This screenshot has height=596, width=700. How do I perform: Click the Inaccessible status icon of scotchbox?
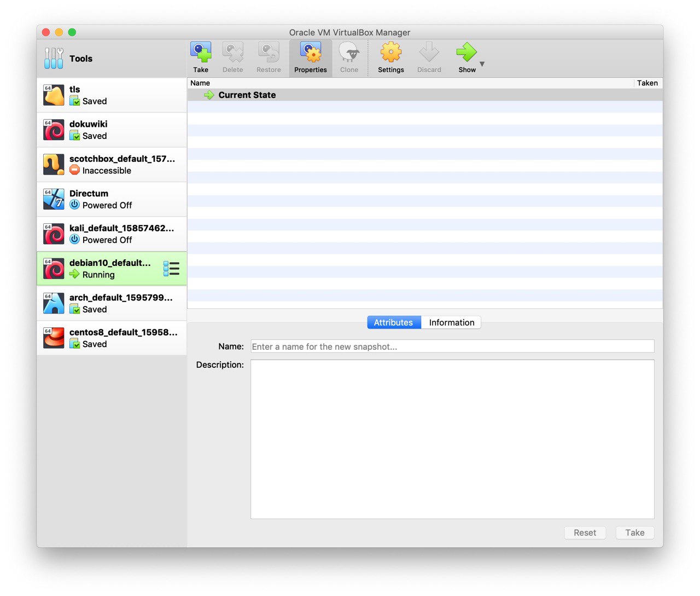click(x=75, y=170)
